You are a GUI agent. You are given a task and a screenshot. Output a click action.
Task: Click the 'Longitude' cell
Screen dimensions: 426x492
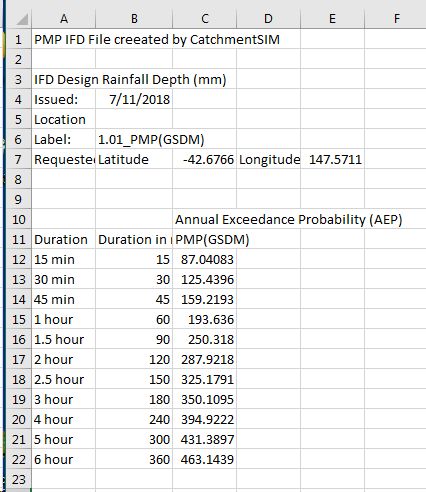pos(268,159)
